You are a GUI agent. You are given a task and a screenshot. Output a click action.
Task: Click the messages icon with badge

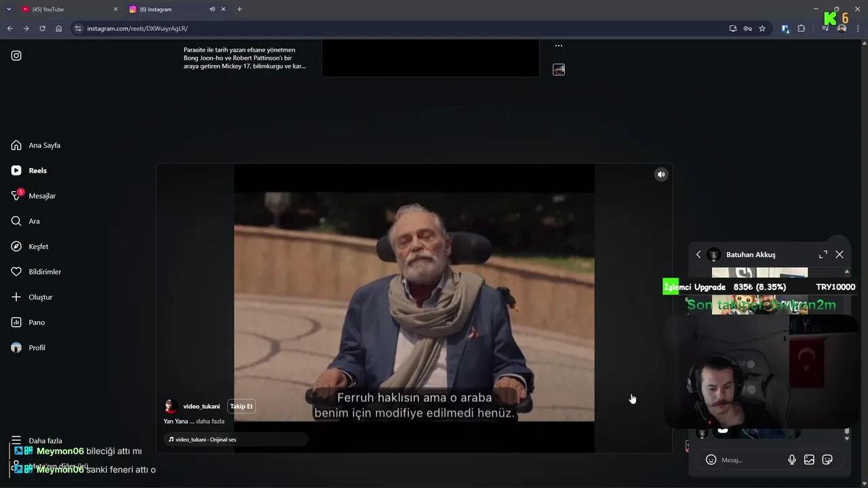[16, 196]
